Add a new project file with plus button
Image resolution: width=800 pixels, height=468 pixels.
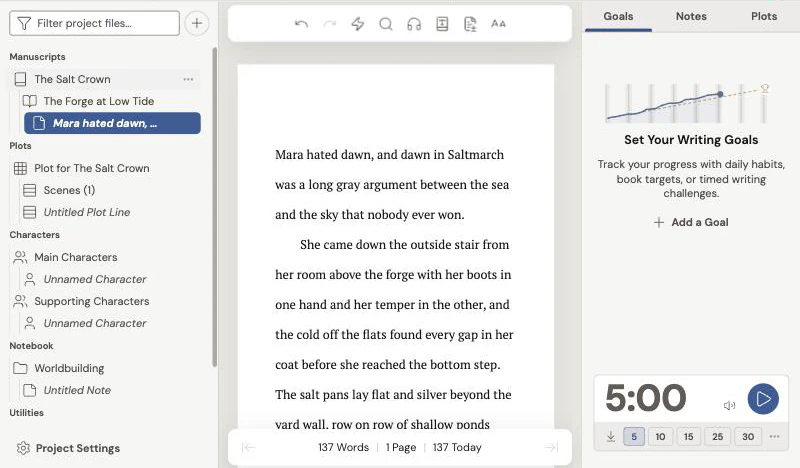point(197,23)
